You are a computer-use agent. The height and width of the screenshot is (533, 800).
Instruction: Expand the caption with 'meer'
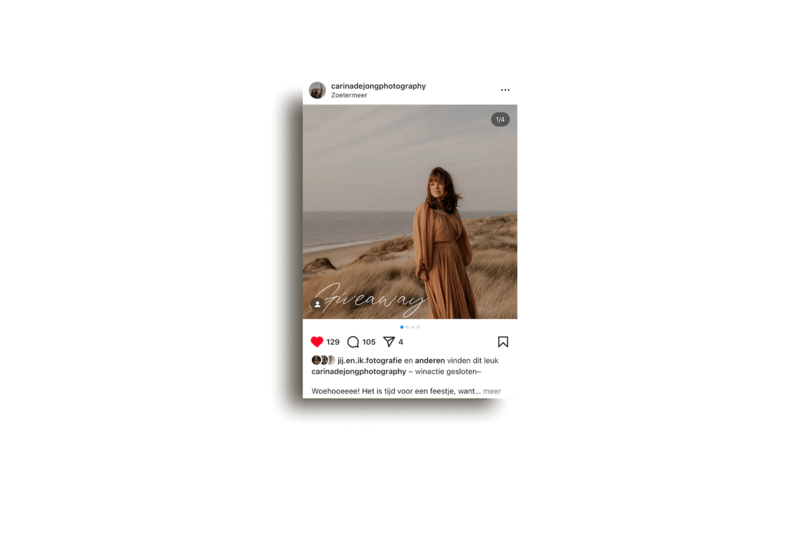click(x=492, y=391)
